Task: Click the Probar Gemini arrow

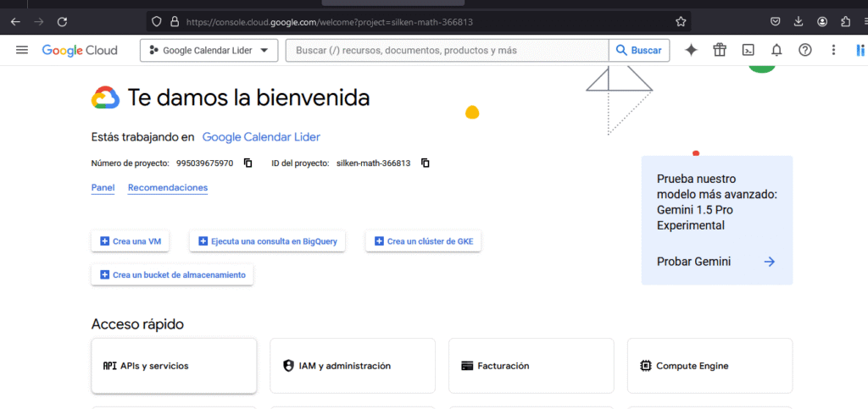Action: click(x=769, y=262)
